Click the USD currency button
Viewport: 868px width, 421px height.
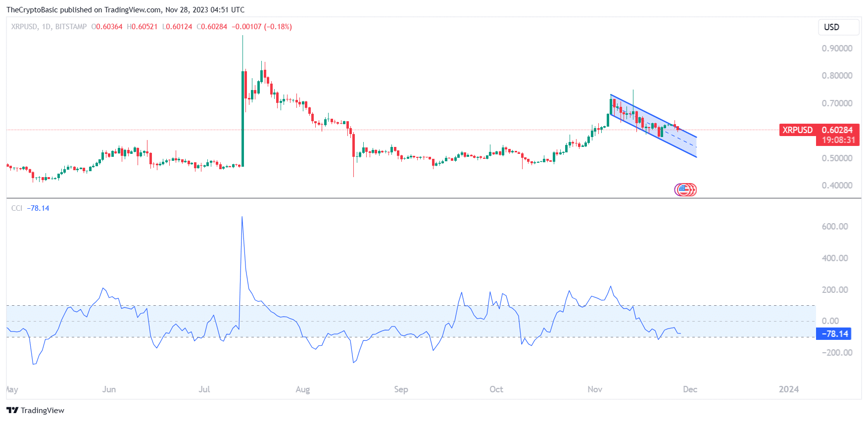838,27
